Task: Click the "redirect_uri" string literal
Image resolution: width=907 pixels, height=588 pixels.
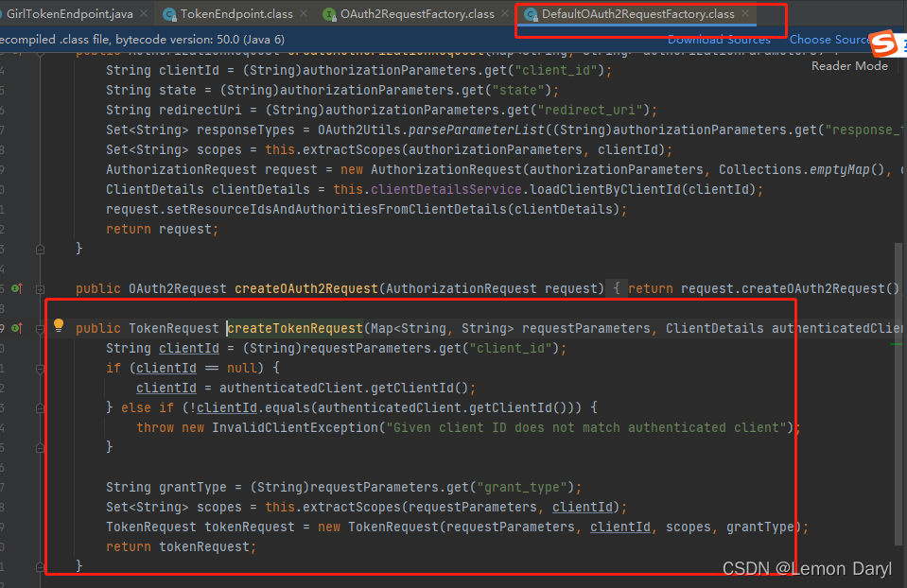Action: click(590, 110)
